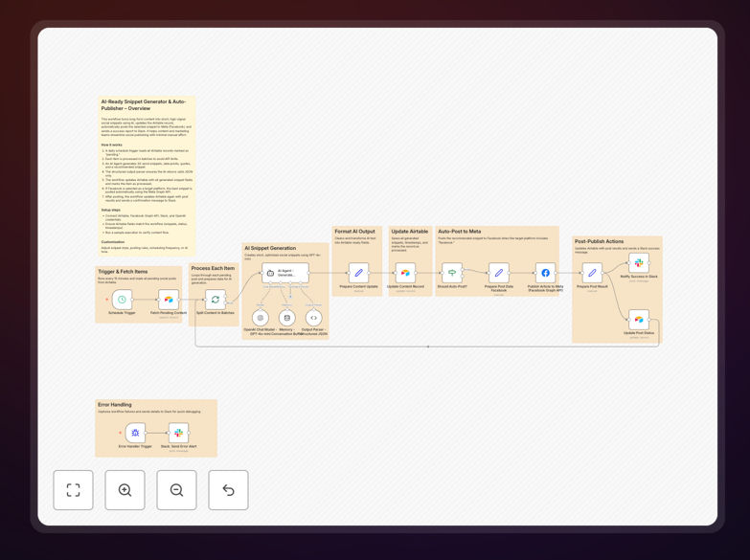This screenshot has height=560, width=750.
Task: Select the 'Update Airtable' sticky note heading
Action: [410, 232]
